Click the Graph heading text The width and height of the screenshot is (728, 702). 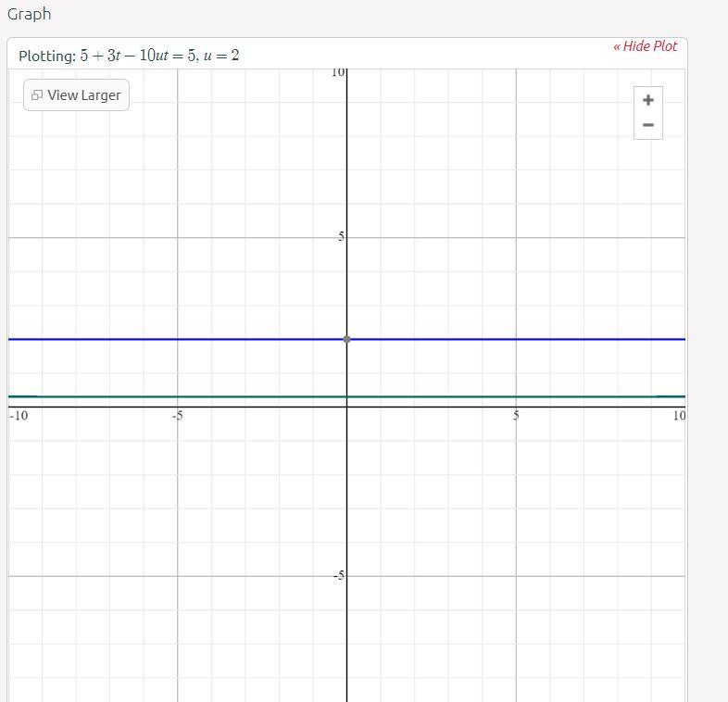click(30, 15)
